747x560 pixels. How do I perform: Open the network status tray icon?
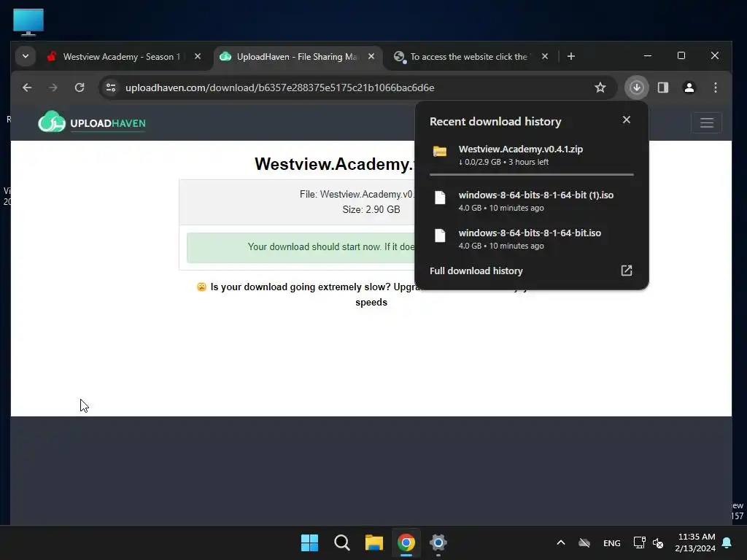pyautogui.click(x=639, y=542)
